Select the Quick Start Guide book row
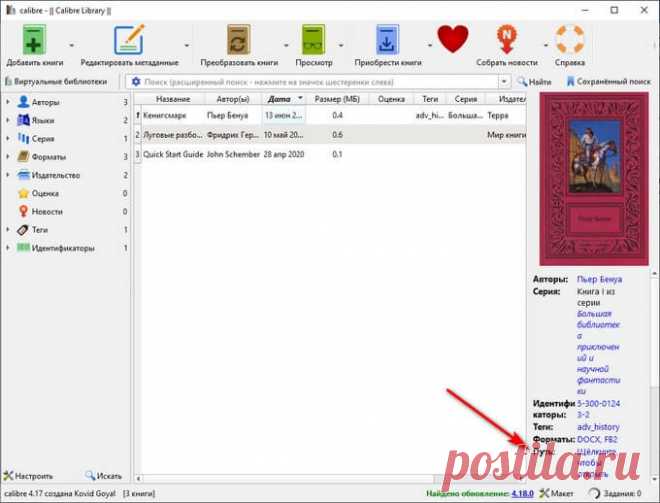The height and width of the screenshot is (503, 660). click(x=330, y=154)
